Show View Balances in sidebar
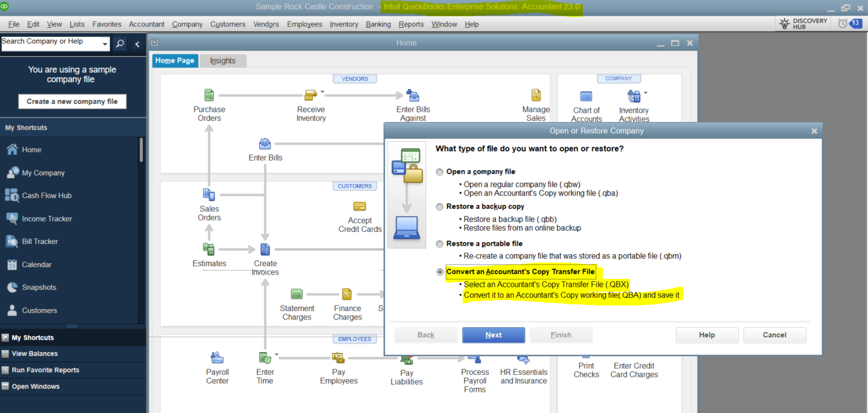The height and width of the screenshot is (413, 868). [73, 354]
